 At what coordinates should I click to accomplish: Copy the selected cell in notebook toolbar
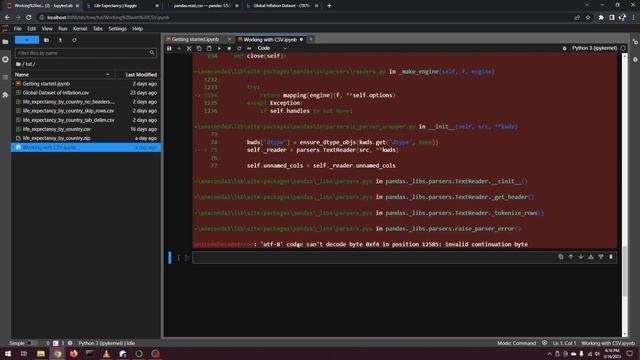(199, 48)
